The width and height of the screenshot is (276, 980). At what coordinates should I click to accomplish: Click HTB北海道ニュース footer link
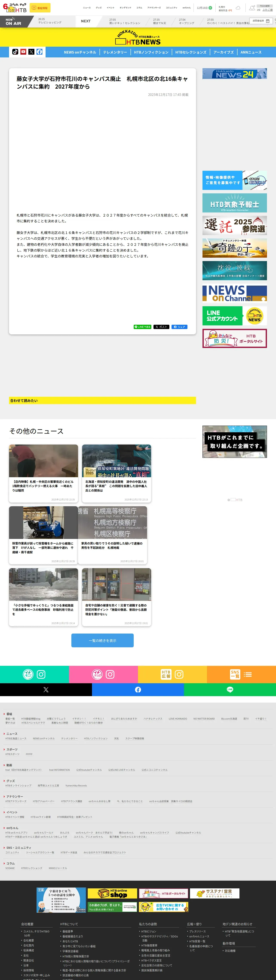tap(16, 738)
